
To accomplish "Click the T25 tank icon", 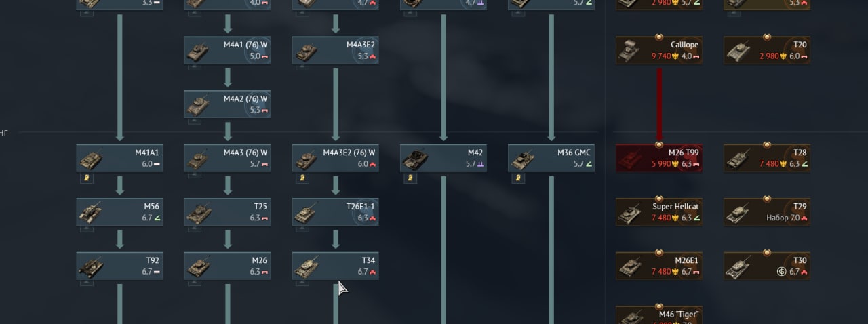I will click(x=199, y=214).
